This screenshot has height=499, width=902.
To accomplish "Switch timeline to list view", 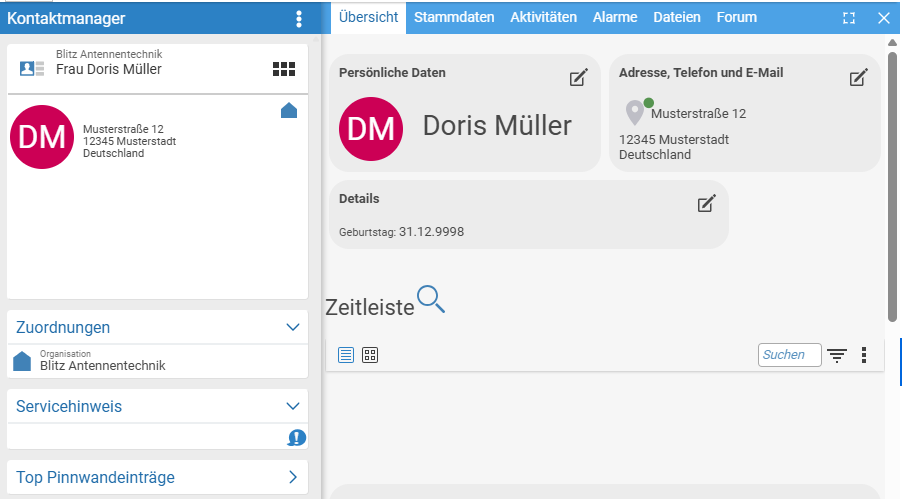I will (x=346, y=355).
